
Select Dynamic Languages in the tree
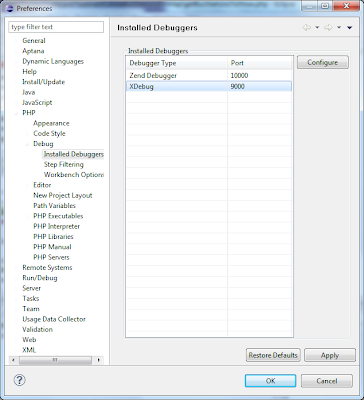point(53,61)
